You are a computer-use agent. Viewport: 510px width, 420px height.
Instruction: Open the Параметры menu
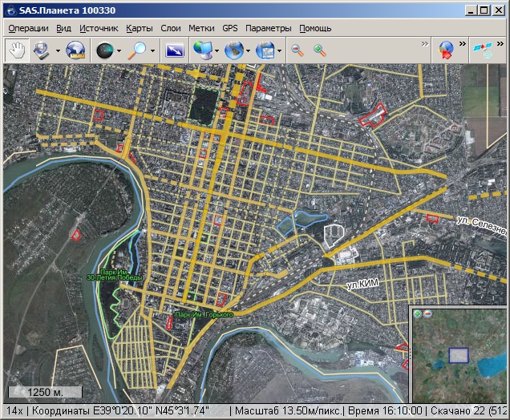tap(269, 28)
